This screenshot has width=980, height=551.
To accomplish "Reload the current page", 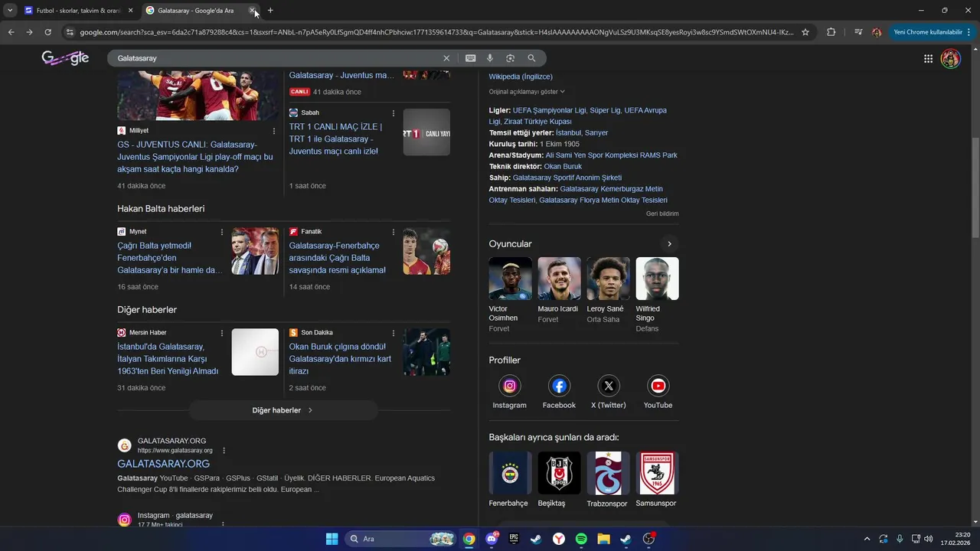I will tap(47, 32).
